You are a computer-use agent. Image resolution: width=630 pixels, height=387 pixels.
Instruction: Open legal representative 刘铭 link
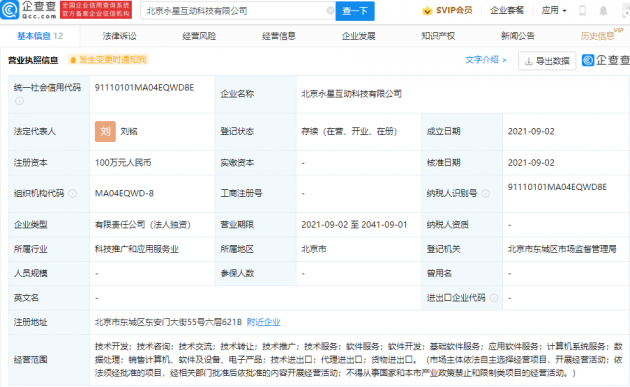click(129, 131)
